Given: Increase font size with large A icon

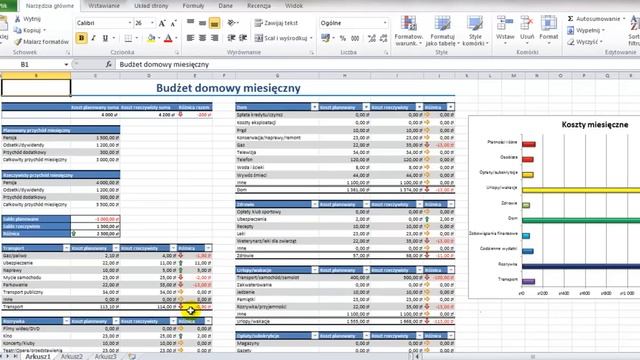Looking at the screenshot, I should [x=162, y=23].
